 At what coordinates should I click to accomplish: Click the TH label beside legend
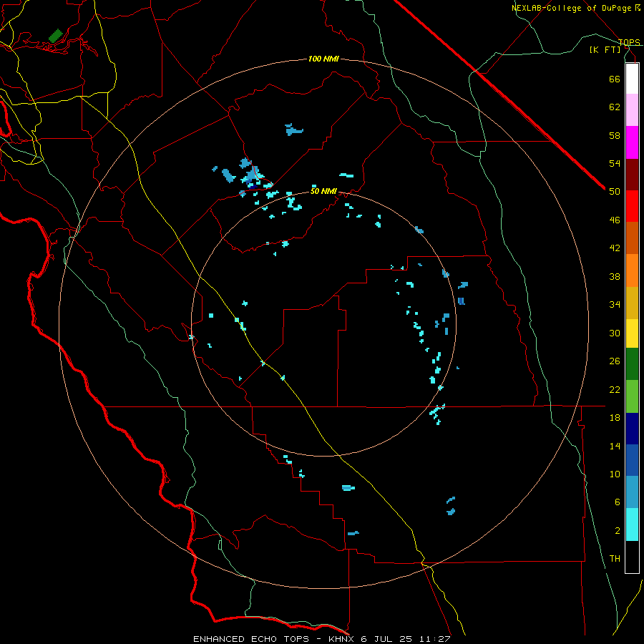coord(615,559)
